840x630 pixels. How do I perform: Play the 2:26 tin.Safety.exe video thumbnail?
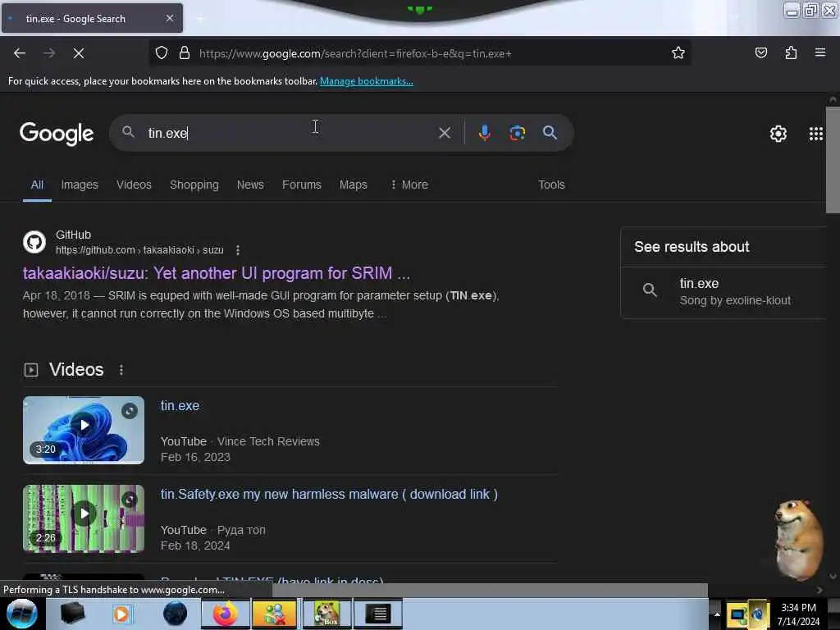pyautogui.click(x=84, y=518)
